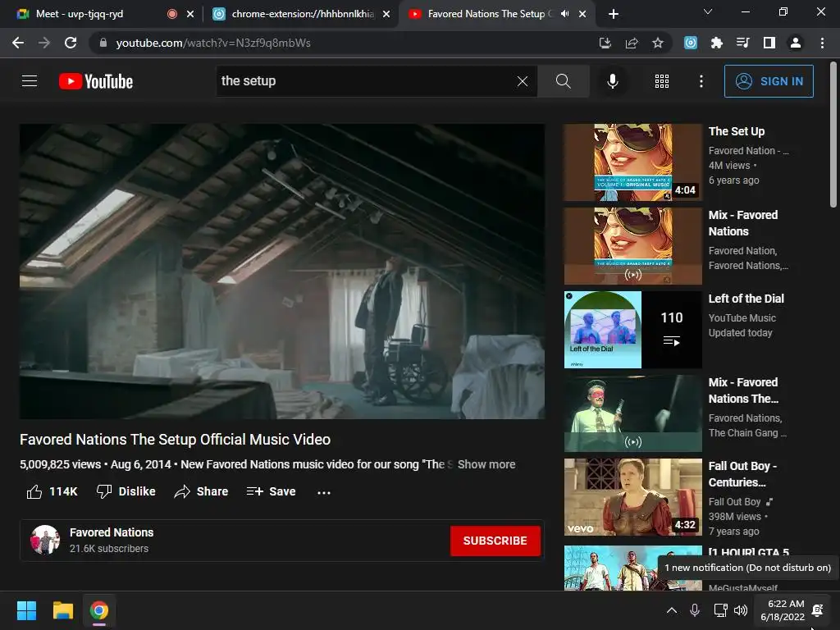Viewport: 840px width, 630px height.
Task: Click the search magnifier button
Action: pyautogui.click(x=563, y=81)
